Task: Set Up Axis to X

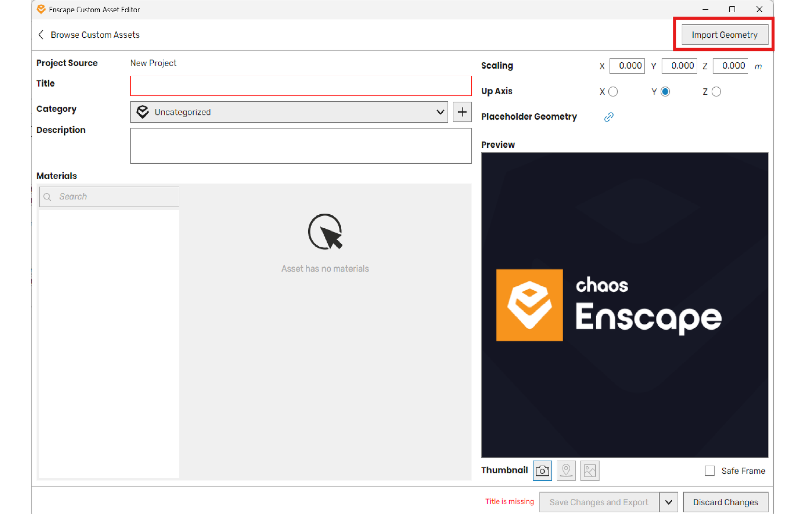Action: (x=613, y=92)
